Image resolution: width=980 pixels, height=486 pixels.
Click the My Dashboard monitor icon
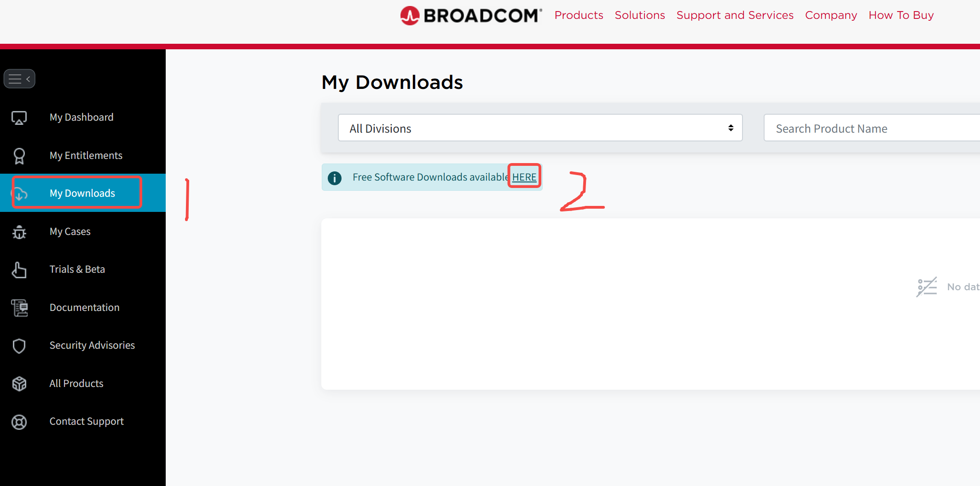click(x=19, y=118)
